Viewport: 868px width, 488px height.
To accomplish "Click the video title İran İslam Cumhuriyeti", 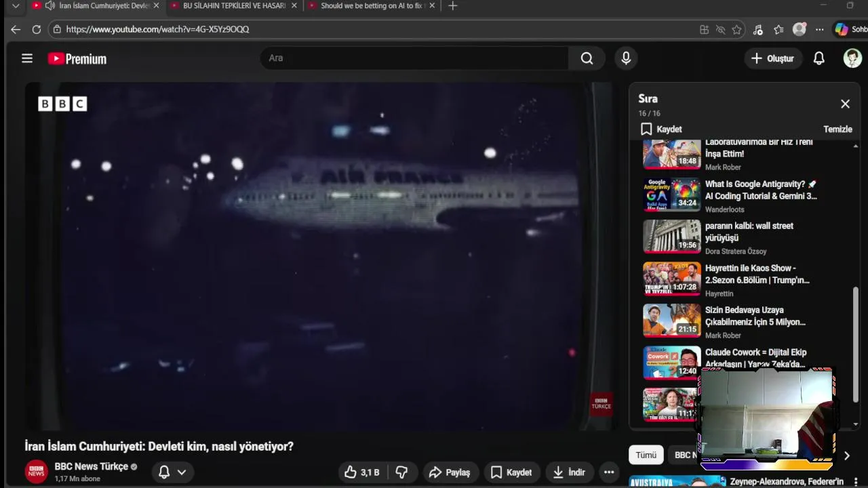I will click(159, 447).
